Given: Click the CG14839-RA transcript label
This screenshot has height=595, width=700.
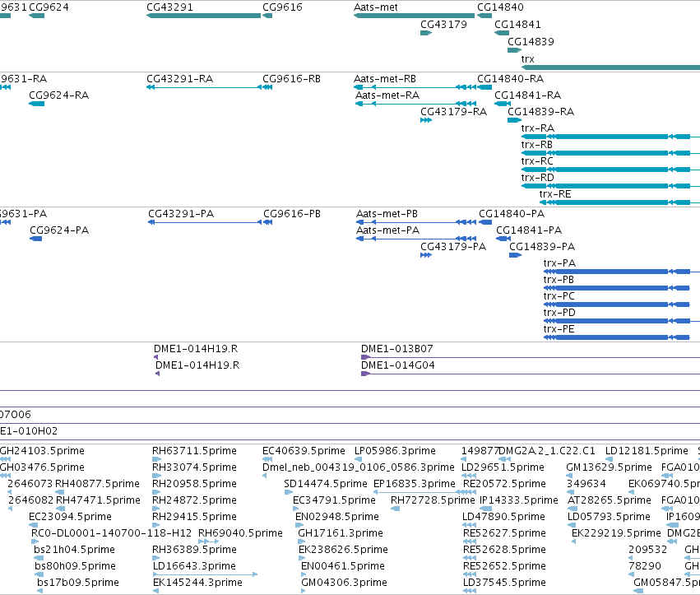Looking at the screenshot, I should pyautogui.click(x=540, y=112).
